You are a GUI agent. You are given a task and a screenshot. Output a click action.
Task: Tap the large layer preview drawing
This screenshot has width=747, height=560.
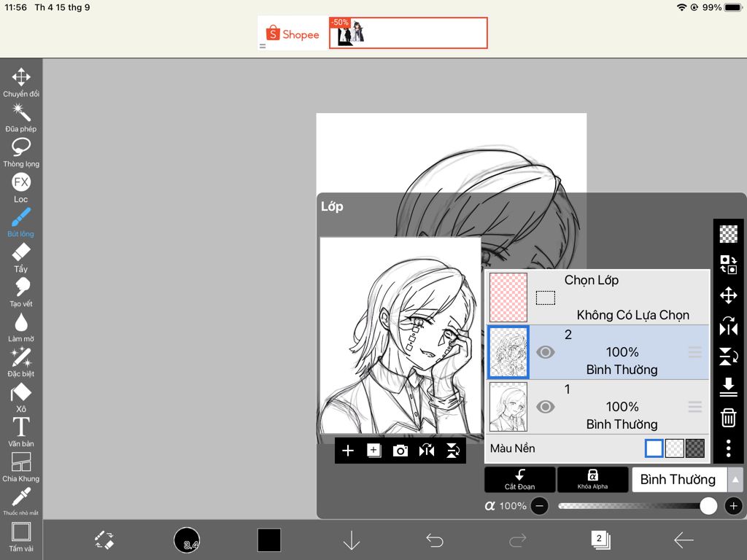pos(400,336)
